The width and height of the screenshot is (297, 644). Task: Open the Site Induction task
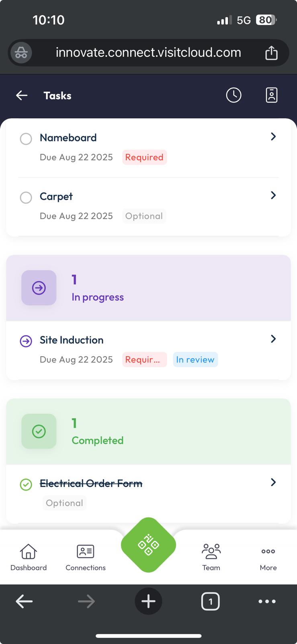pos(71,340)
